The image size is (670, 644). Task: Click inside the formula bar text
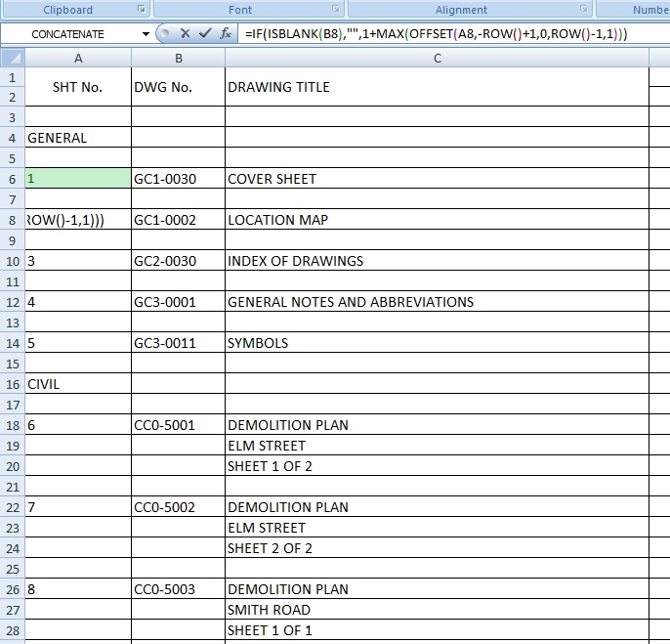[436, 33]
